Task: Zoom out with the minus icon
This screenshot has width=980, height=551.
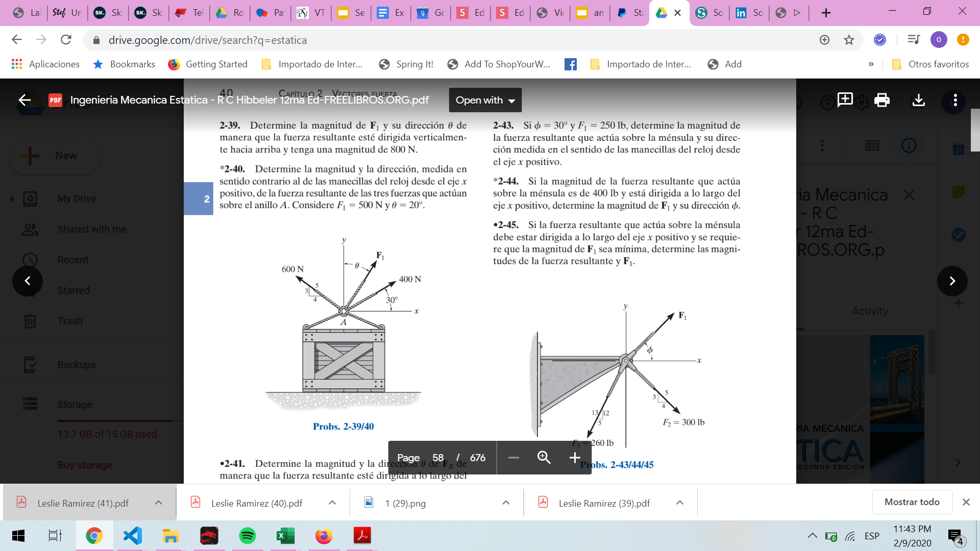Action: pos(513,458)
